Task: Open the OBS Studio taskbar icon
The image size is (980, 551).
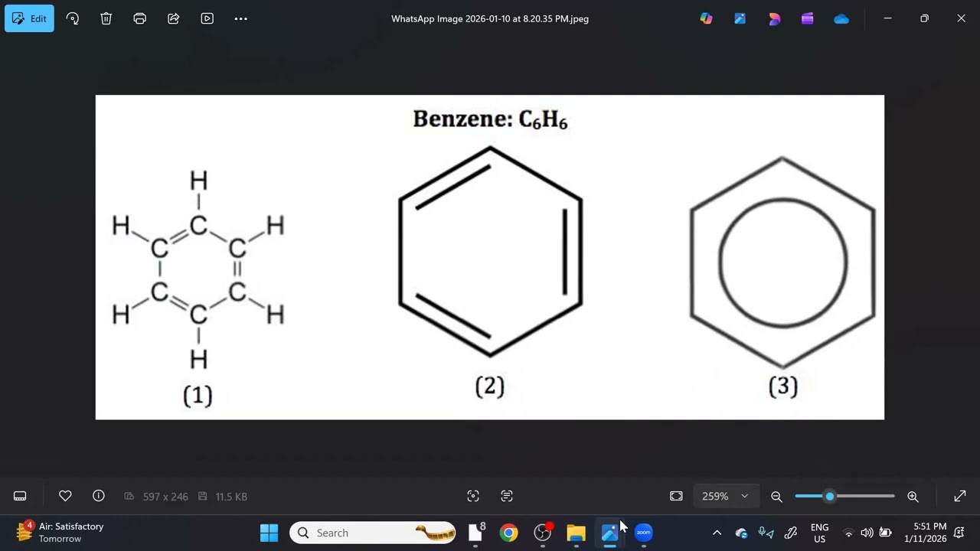Action: 542,533
